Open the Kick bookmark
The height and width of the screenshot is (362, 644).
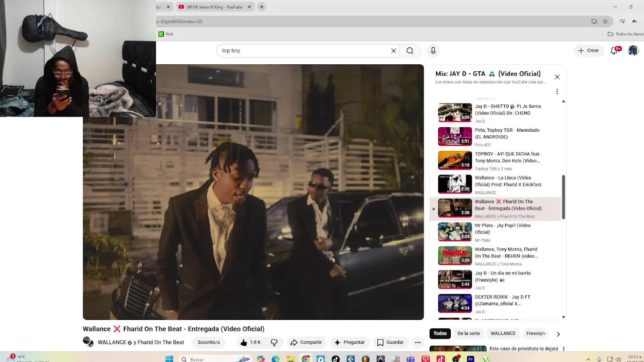[166, 34]
